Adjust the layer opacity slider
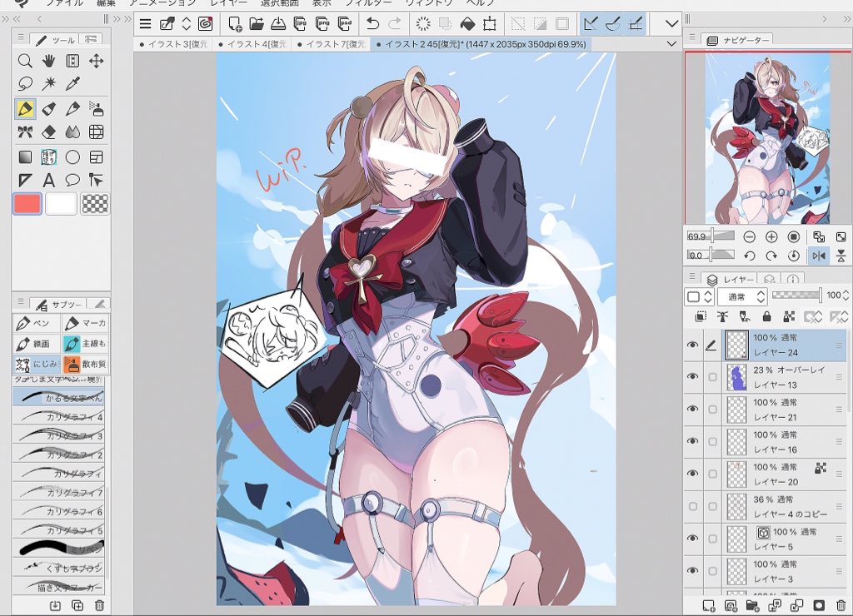 click(796, 296)
